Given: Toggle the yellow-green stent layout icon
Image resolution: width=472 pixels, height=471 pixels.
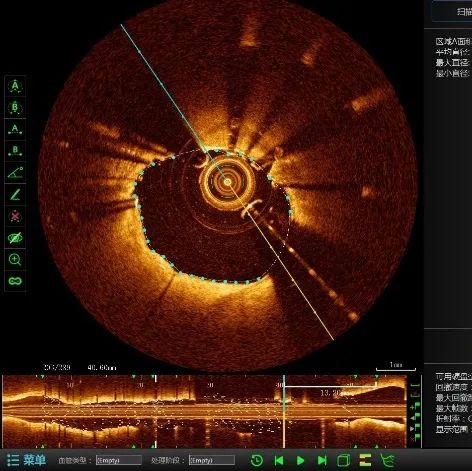Looking at the screenshot, I should tap(365, 460).
